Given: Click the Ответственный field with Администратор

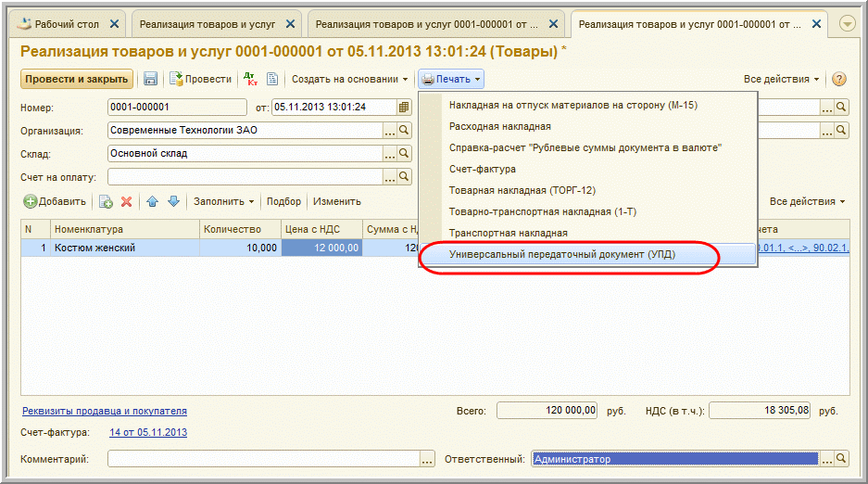Looking at the screenshot, I should [675, 459].
